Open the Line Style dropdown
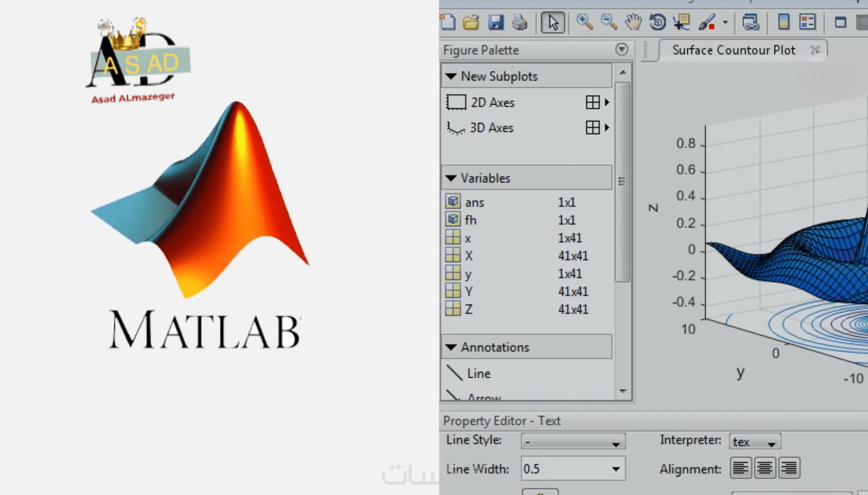 [x=573, y=441]
